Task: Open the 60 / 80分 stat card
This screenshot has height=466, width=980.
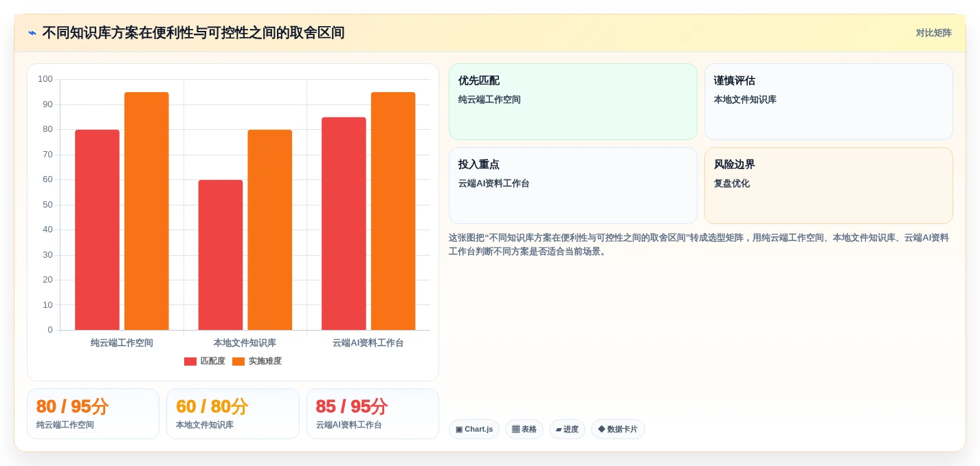Action: [233, 414]
